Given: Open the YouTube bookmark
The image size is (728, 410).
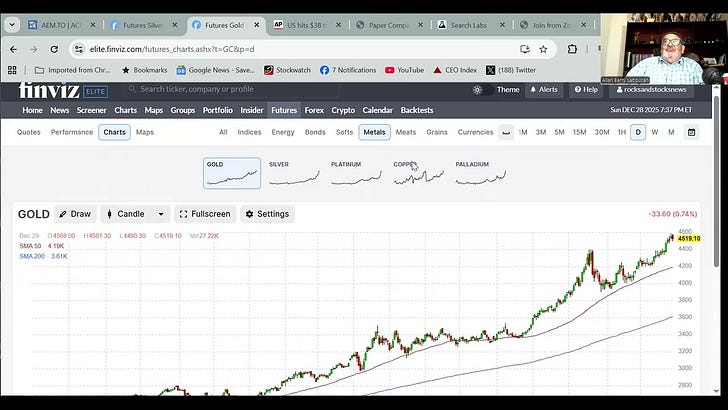Looking at the screenshot, I should 404,70.
